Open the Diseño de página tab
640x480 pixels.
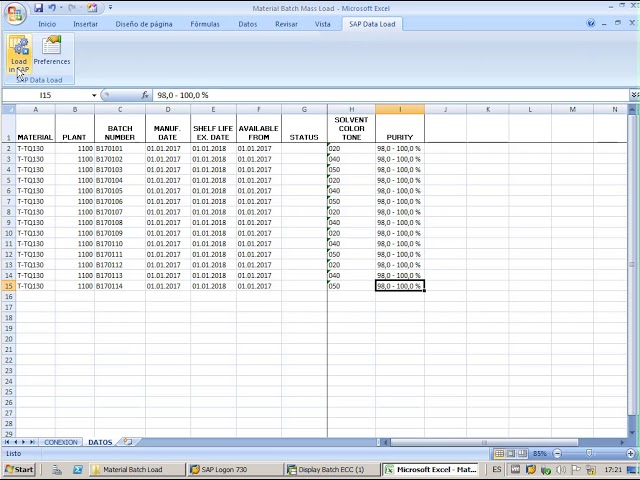pyautogui.click(x=144, y=24)
